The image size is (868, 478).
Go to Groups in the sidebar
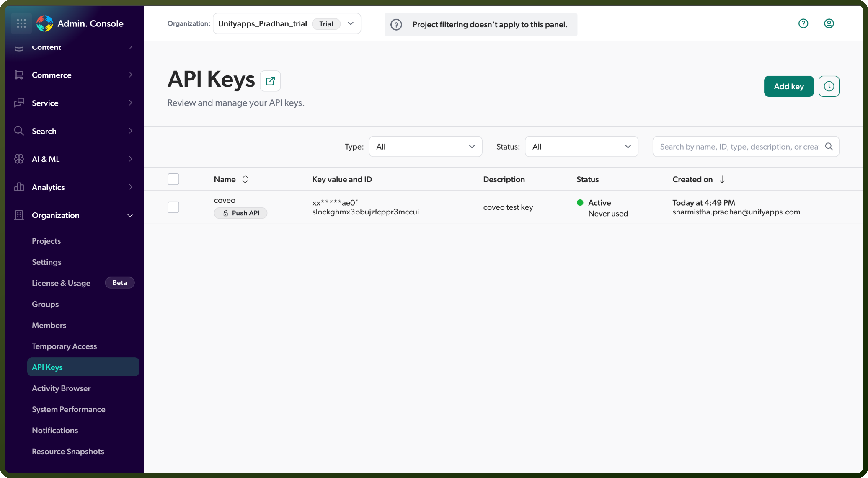pos(45,304)
